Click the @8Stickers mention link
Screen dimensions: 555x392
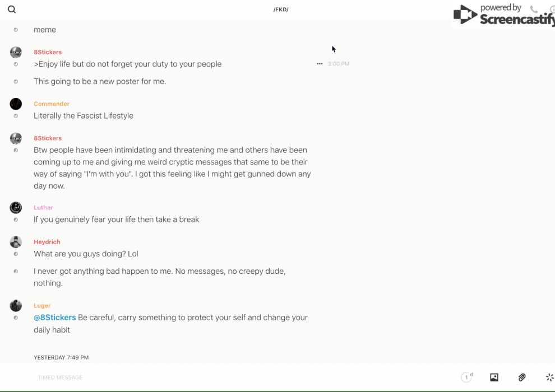tap(55, 318)
